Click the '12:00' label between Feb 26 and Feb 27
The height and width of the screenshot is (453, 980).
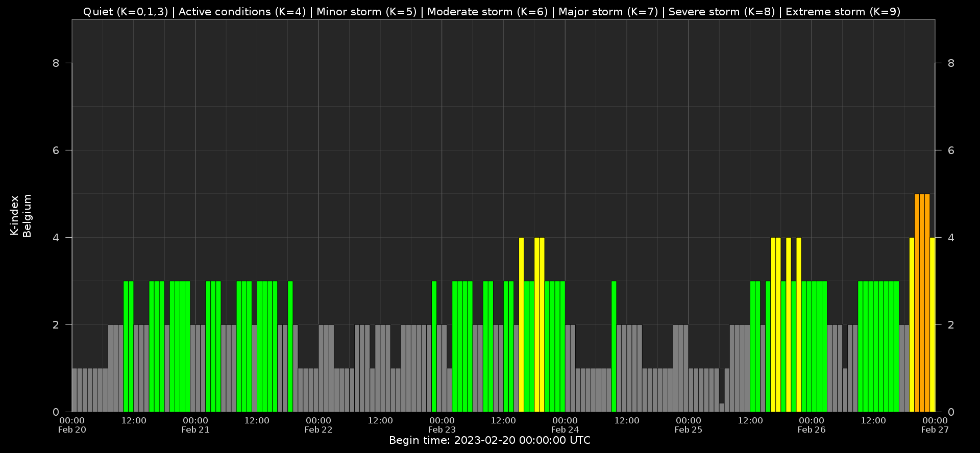tap(873, 420)
